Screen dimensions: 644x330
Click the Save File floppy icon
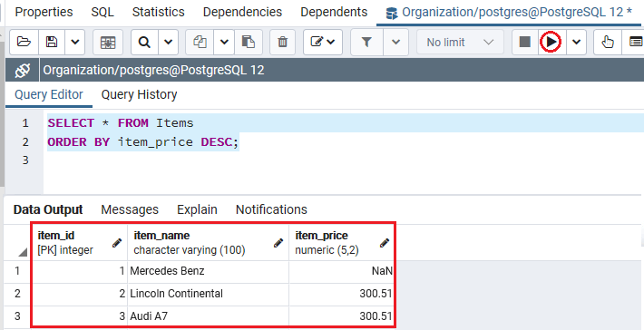pyautogui.click(x=52, y=42)
